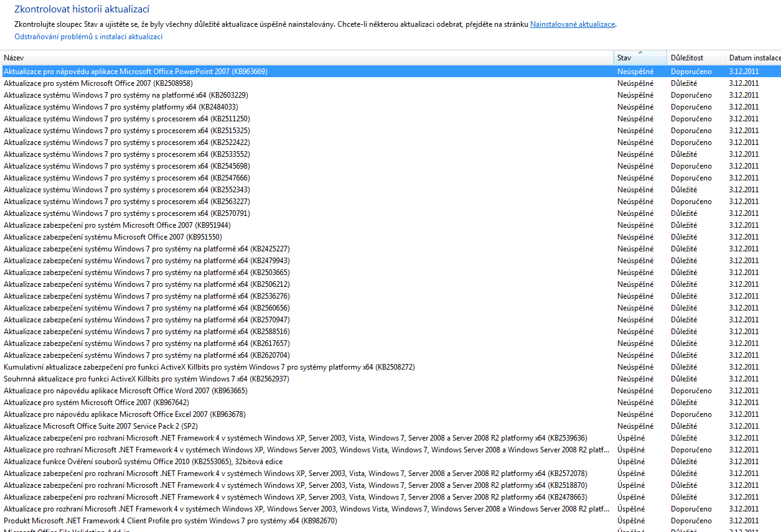Screen dimensions: 781x532
Task: Select Office 2007 update KB2508958 row
Action: click(x=390, y=83)
